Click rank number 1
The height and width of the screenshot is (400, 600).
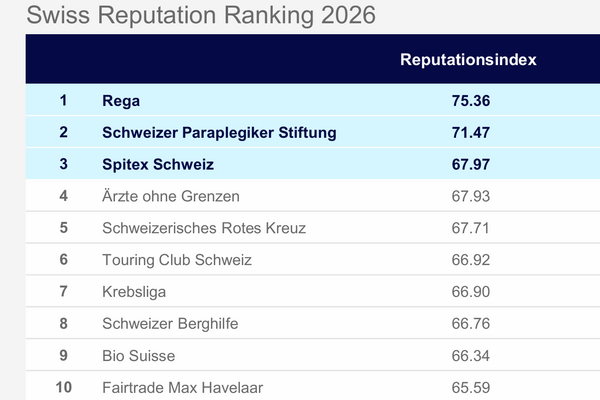click(x=63, y=100)
